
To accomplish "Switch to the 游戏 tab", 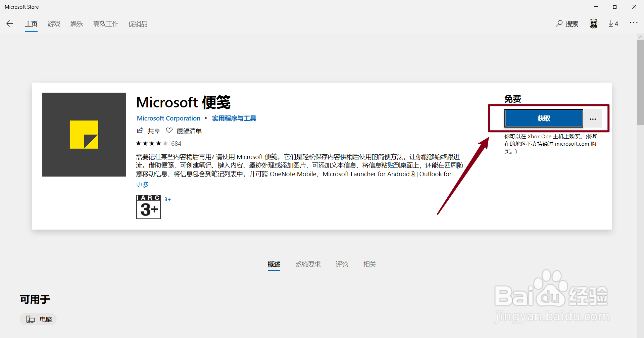I will click(54, 24).
